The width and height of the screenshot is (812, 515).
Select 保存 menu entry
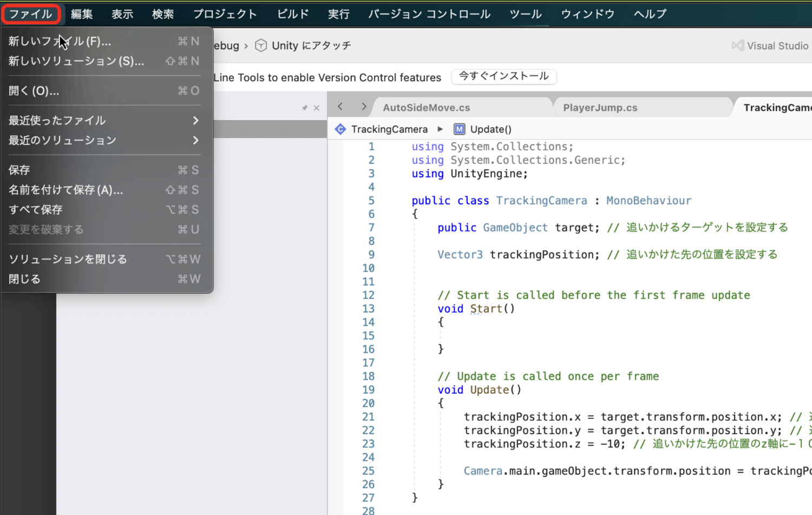[x=104, y=170]
